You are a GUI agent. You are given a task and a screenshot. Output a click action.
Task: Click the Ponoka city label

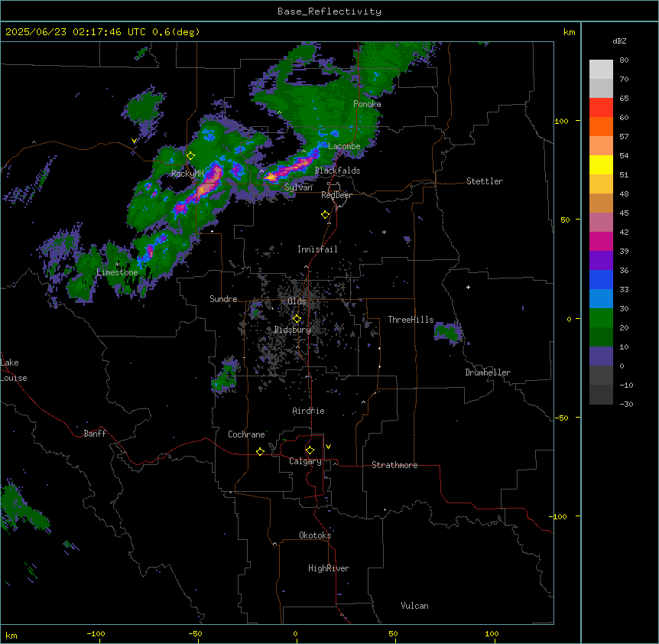click(x=367, y=104)
